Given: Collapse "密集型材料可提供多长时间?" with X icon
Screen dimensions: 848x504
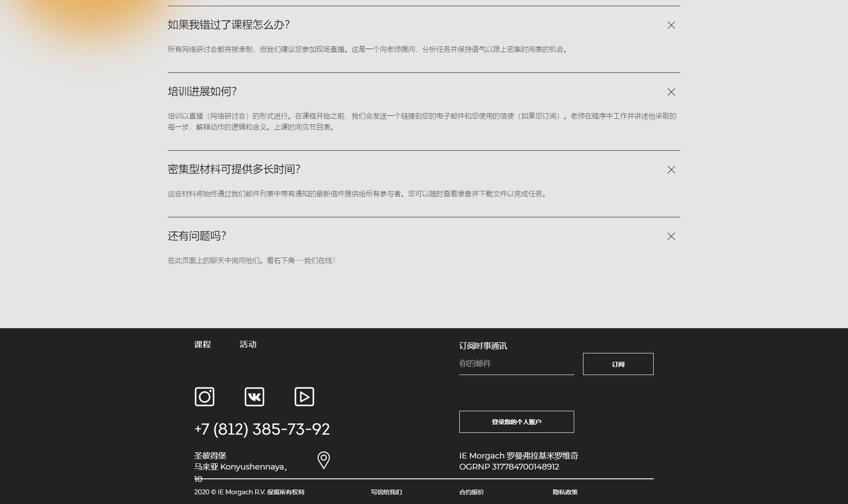Looking at the screenshot, I should click(671, 170).
